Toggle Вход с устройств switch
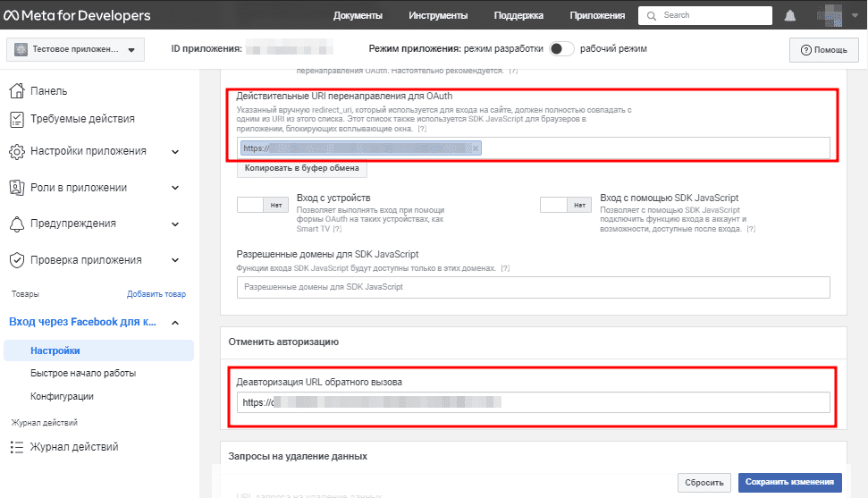The height and width of the screenshot is (498, 868). 263,205
